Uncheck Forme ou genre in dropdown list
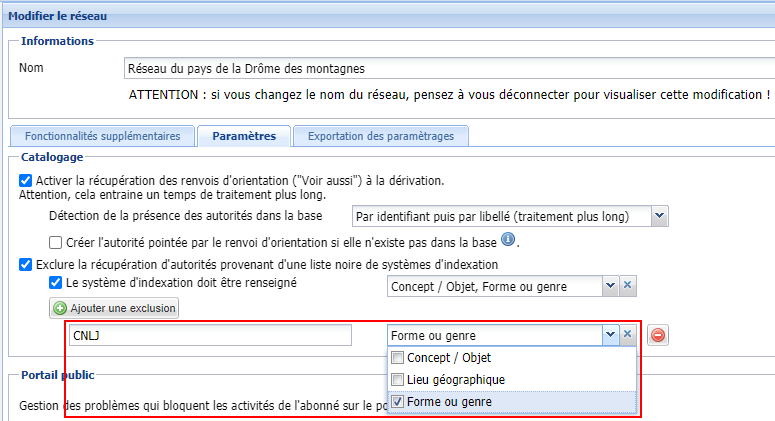This screenshot has height=421, width=775. tap(398, 402)
